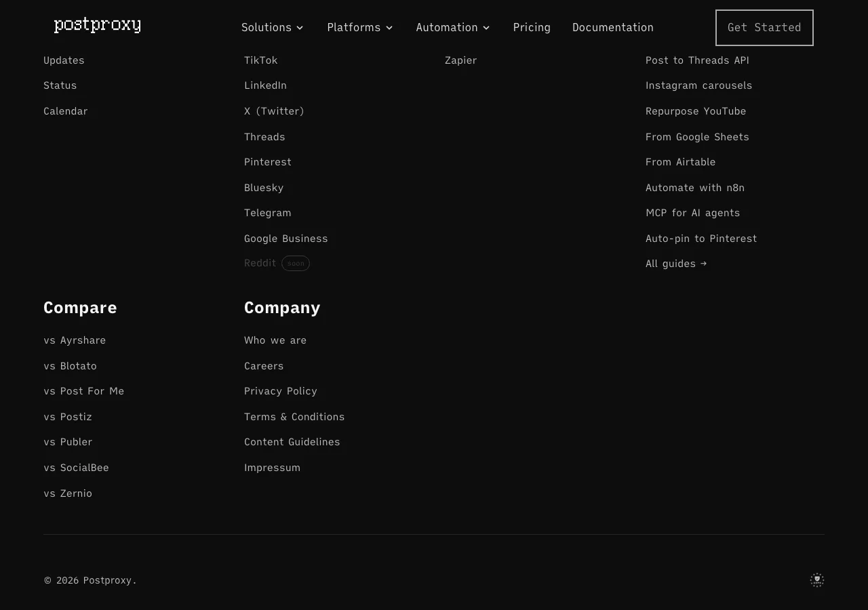Expand the Solutions dropdown menu
This screenshot has width=868, height=610.
(273, 28)
